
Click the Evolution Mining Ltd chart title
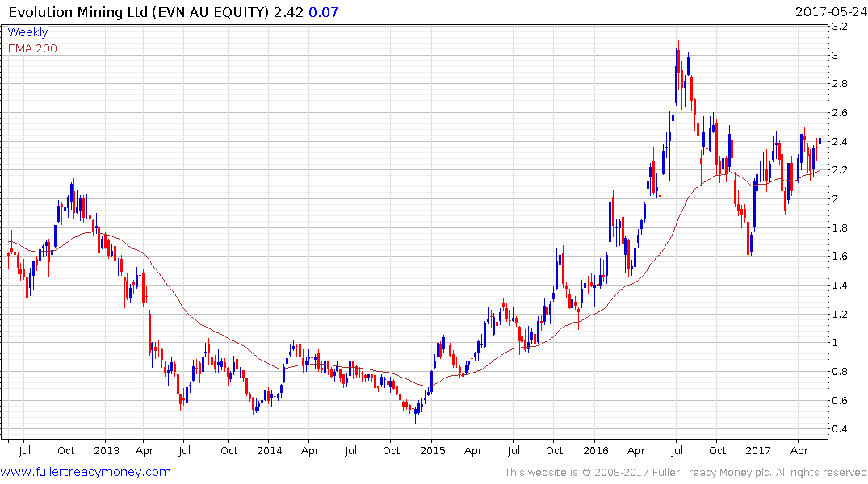[x=138, y=12]
